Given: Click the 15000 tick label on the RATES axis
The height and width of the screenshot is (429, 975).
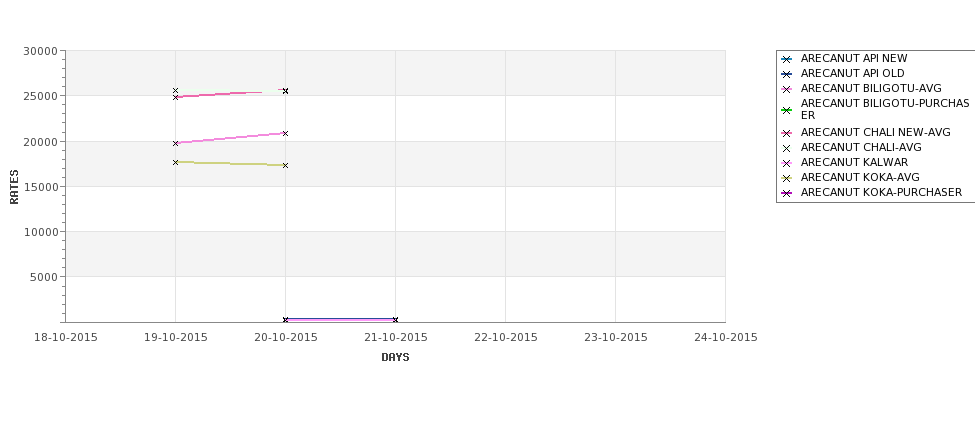Looking at the screenshot, I should (x=40, y=187).
